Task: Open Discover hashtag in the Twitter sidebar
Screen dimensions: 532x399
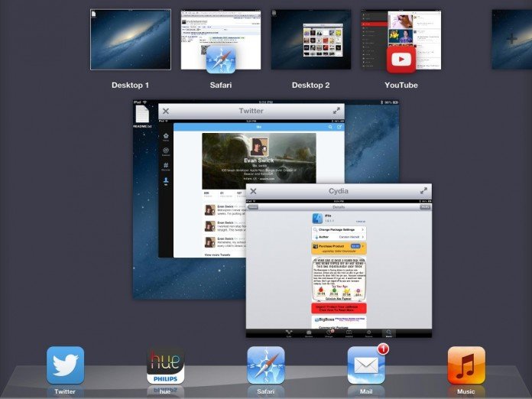Action: point(166,167)
